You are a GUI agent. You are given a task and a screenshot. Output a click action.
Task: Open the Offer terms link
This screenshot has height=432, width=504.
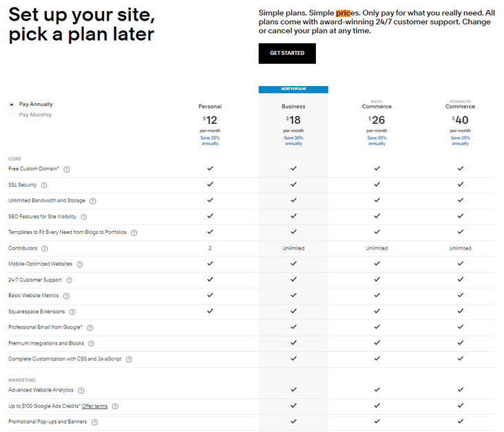coord(95,406)
